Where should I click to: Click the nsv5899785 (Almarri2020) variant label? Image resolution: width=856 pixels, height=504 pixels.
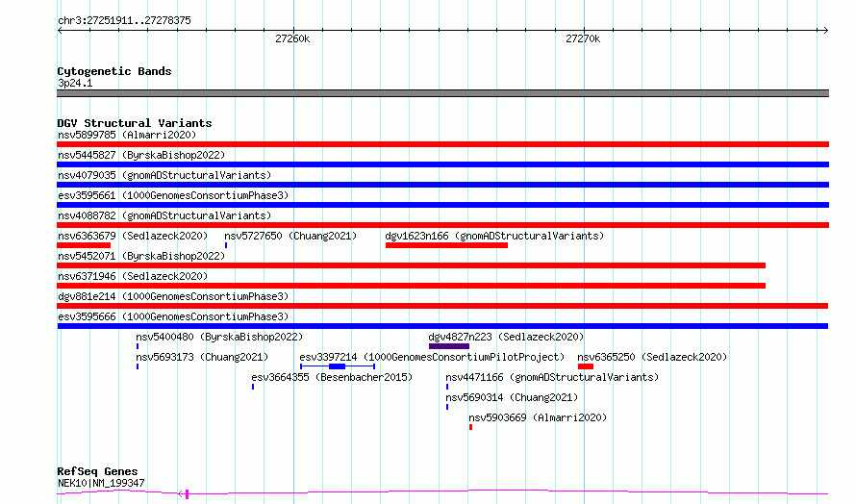coord(127,135)
